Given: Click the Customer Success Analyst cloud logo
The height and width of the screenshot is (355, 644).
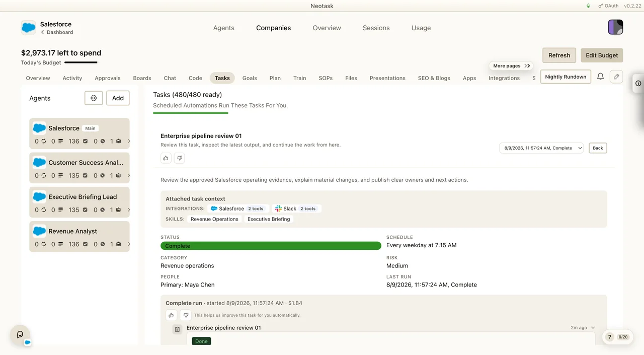Looking at the screenshot, I should pyautogui.click(x=39, y=163).
